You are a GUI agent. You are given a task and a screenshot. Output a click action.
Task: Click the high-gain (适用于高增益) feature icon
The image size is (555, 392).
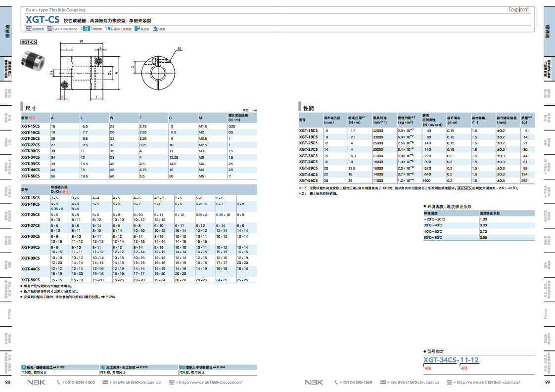pyautogui.click(x=109, y=29)
